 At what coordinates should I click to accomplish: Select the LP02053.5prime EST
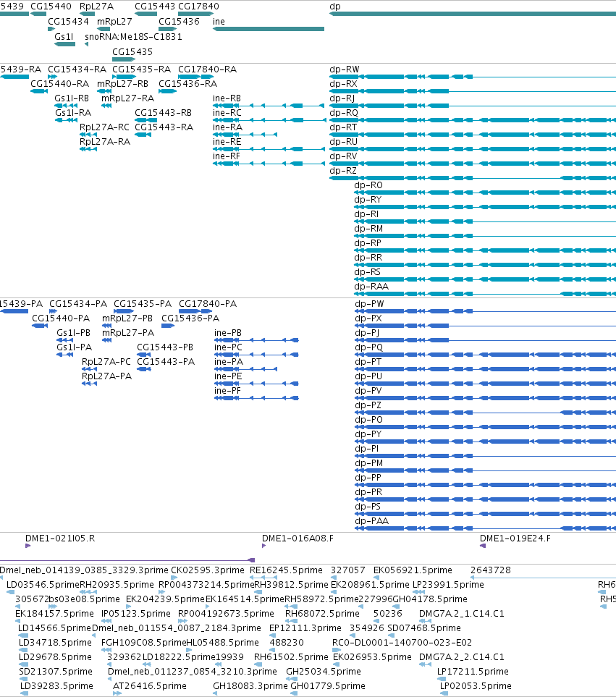[444, 693]
